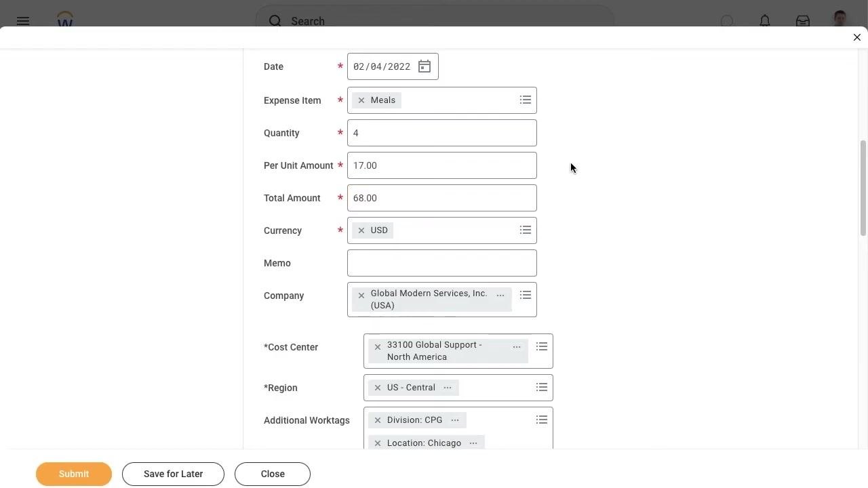This screenshot has height=488, width=868.
Task: Open related actions for Location: Chicago
Action: (473, 443)
